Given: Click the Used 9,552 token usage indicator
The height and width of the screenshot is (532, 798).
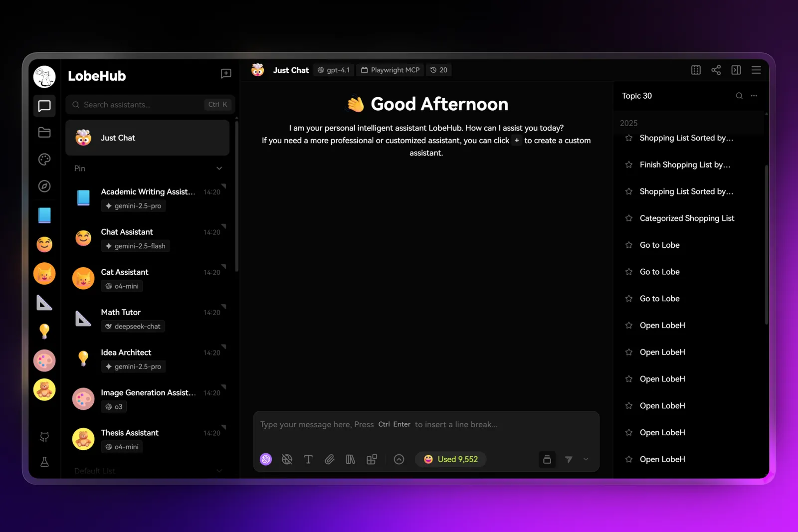Looking at the screenshot, I should (x=450, y=459).
